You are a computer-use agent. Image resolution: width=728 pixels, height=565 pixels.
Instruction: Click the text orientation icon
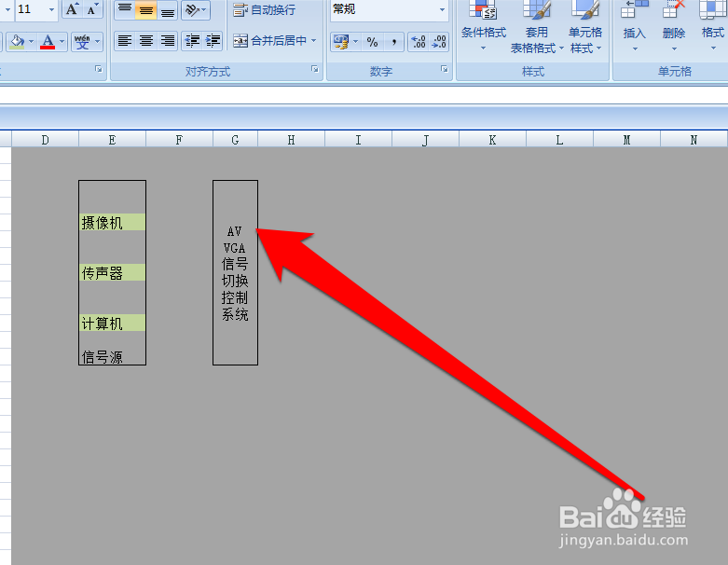point(192,9)
